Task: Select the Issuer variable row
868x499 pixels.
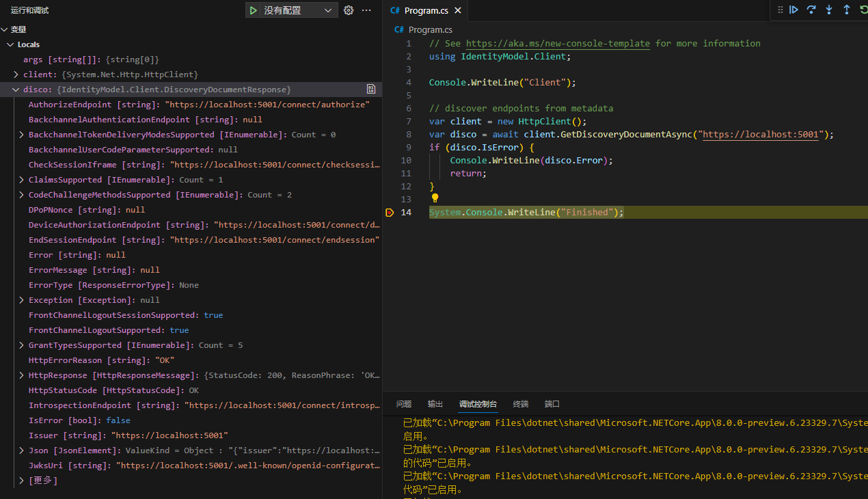Action: click(191, 435)
